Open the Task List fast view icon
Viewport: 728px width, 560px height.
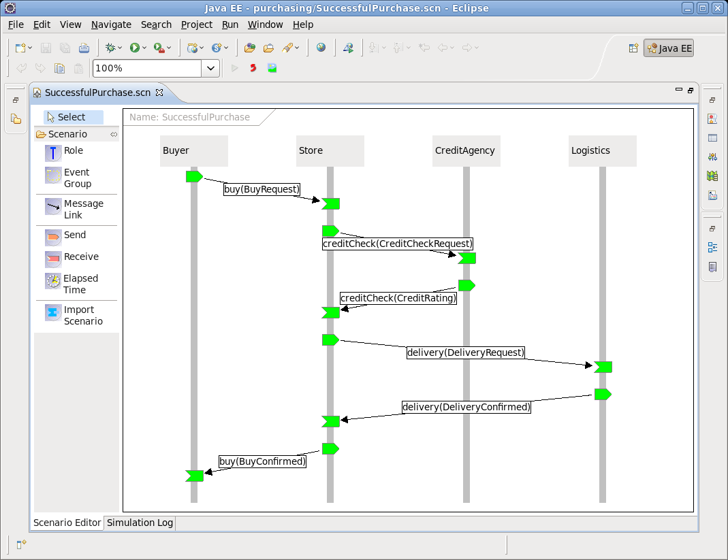[712, 267]
